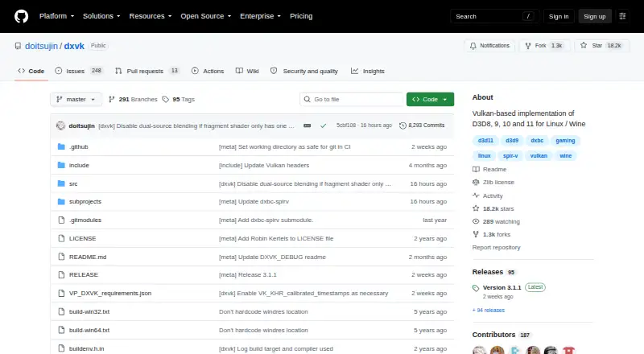
Task: Select the gaming topic tag
Action: (x=565, y=141)
